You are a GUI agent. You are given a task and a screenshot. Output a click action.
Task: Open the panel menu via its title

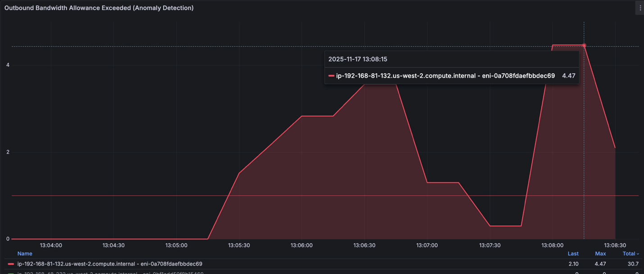pos(99,8)
